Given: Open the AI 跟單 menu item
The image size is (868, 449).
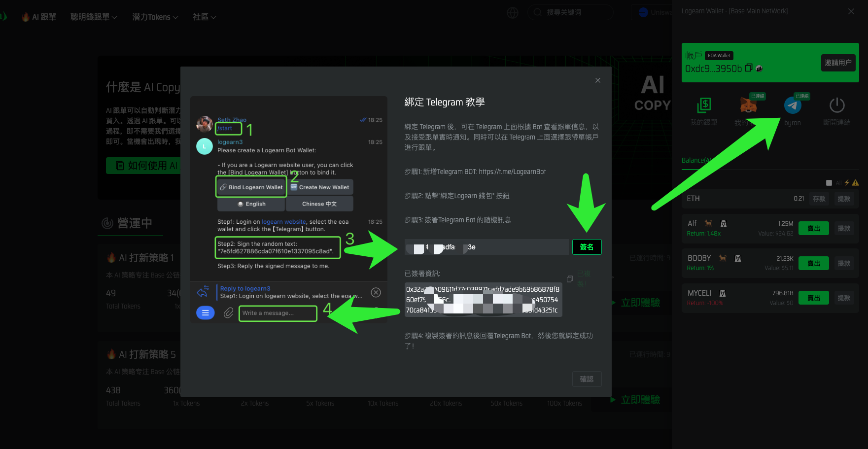Looking at the screenshot, I should (39, 17).
